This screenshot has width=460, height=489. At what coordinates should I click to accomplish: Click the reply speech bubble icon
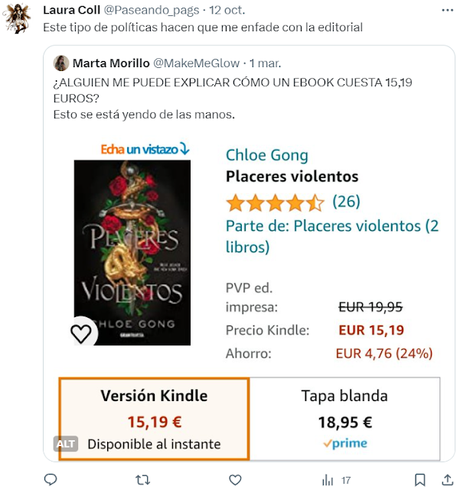click(x=51, y=479)
